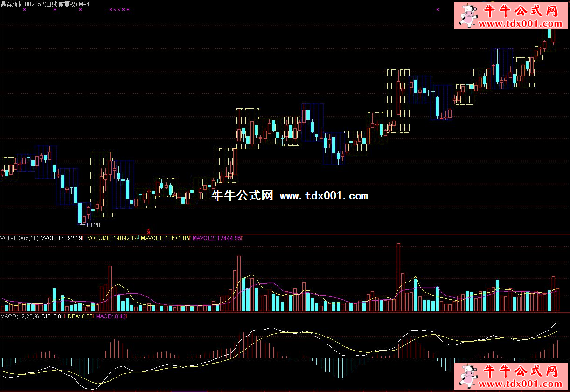Click the cow mascot icon at bottom right
570x392 pixels.
[x=468, y=377]
